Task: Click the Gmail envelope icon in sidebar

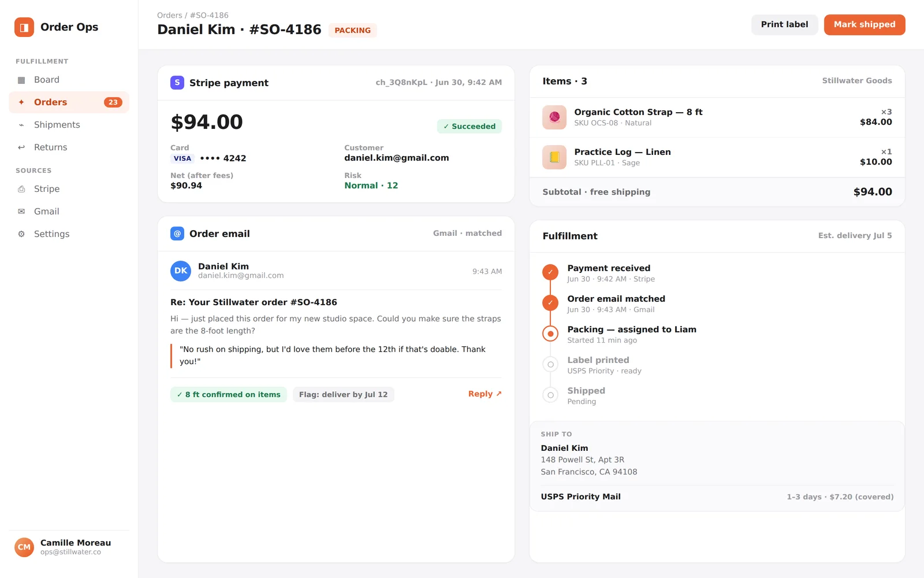Action: click(21, 212)
